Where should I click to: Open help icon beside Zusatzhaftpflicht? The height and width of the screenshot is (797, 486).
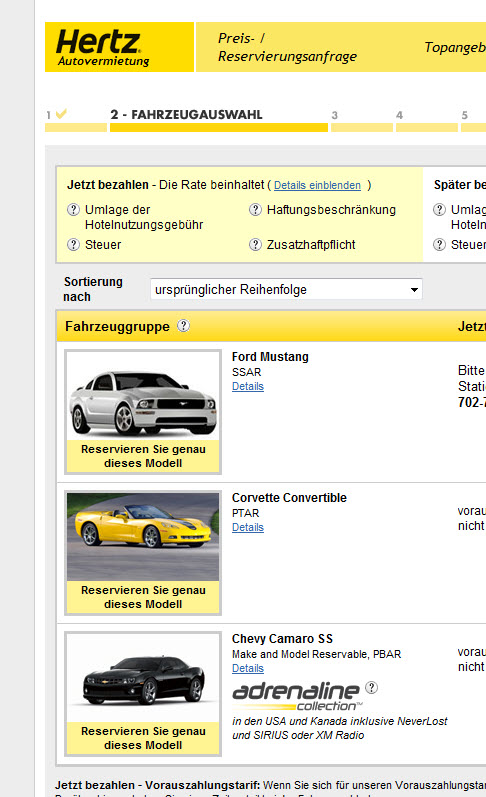tap(255, 244)
